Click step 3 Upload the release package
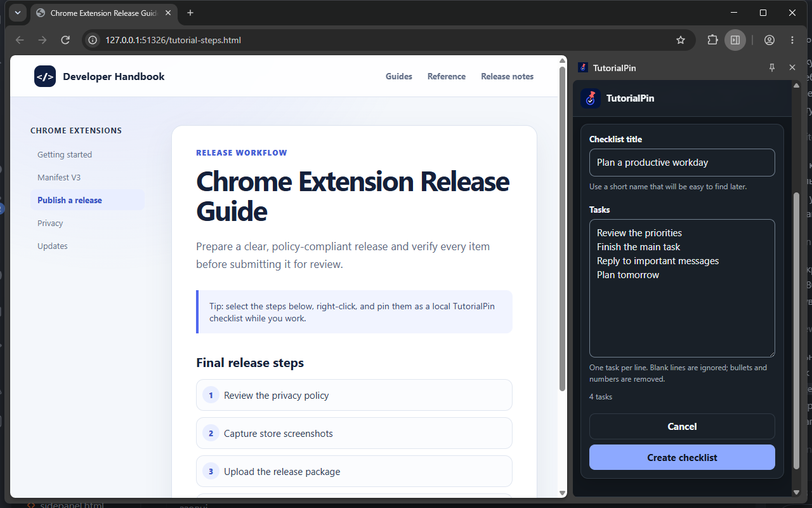Image resolution: width=812 pixels, height=508 pixels. [x=354, y=471]
